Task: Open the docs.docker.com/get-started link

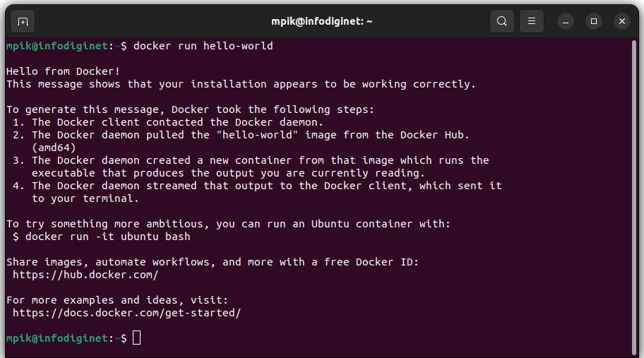Action: 126,313
